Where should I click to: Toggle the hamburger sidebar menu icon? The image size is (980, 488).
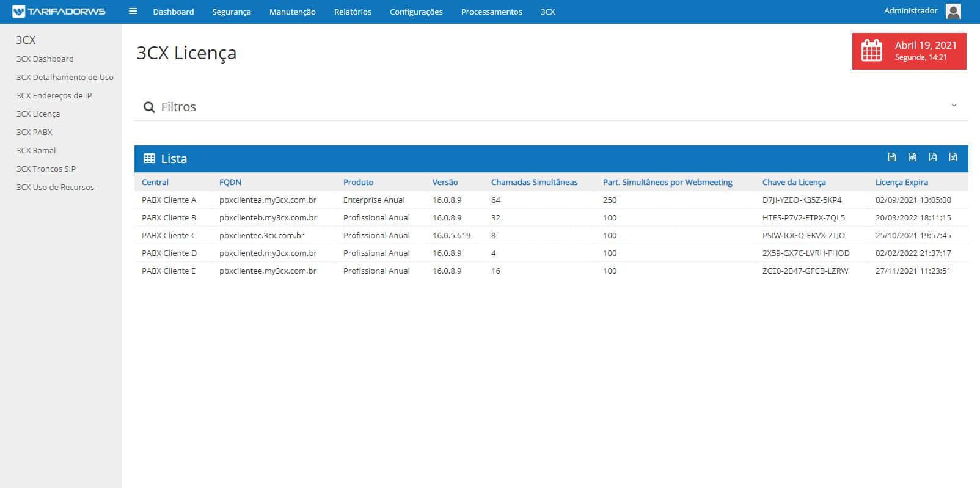(x=133, y=11)
